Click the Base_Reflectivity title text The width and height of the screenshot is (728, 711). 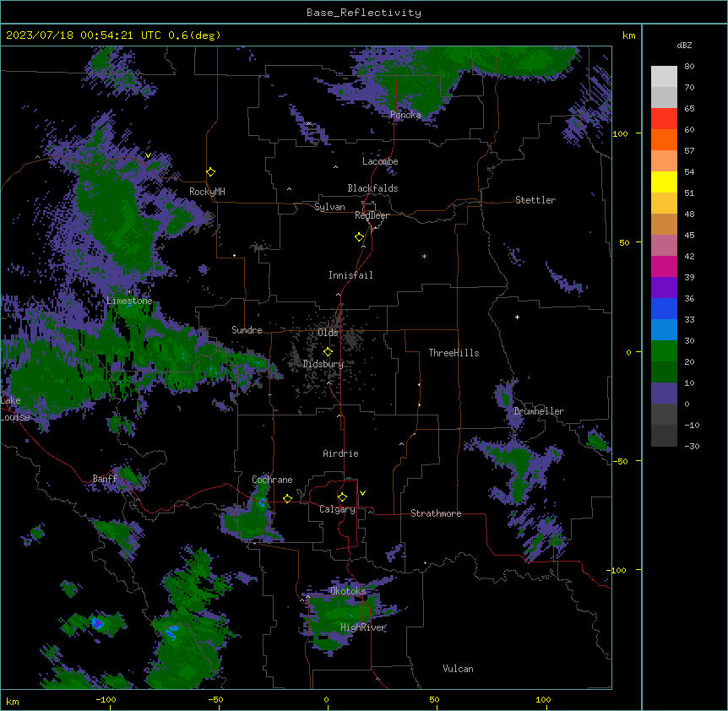pos(363,13)
